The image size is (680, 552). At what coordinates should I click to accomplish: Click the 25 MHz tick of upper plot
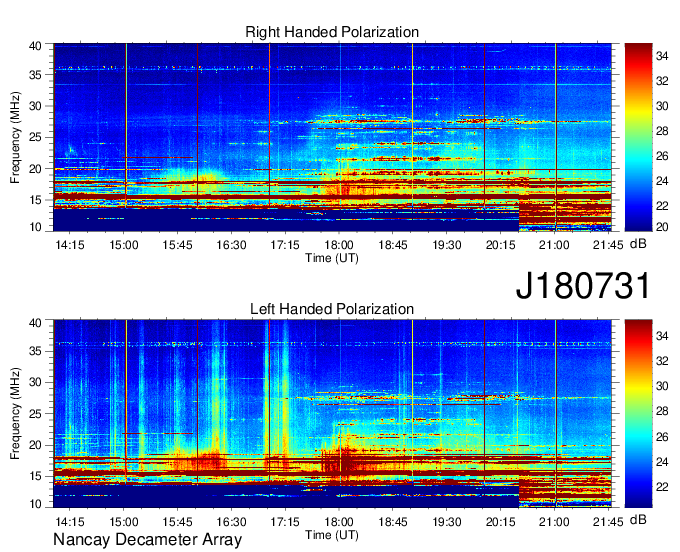(36, 137)
